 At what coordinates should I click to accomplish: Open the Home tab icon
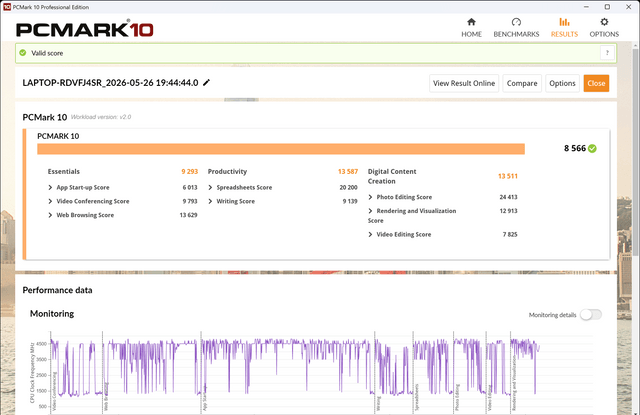[471, 22]
